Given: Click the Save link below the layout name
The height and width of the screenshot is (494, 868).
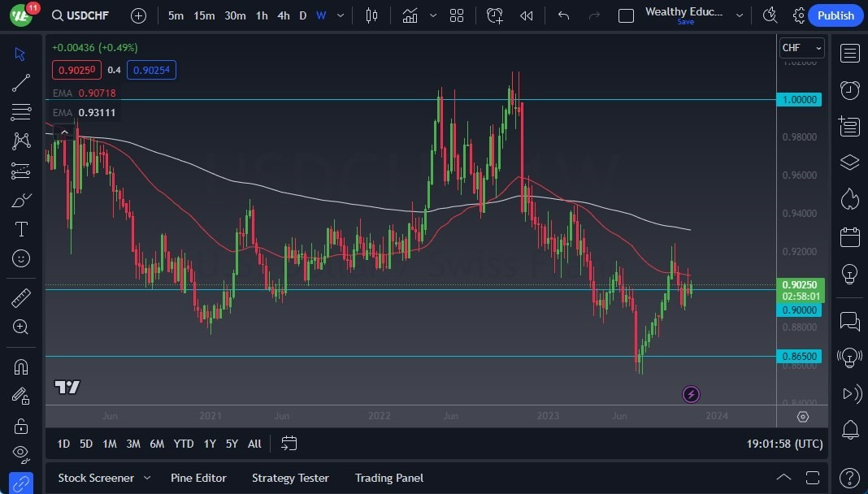Looking at the screenshot, I should (685, 22).
